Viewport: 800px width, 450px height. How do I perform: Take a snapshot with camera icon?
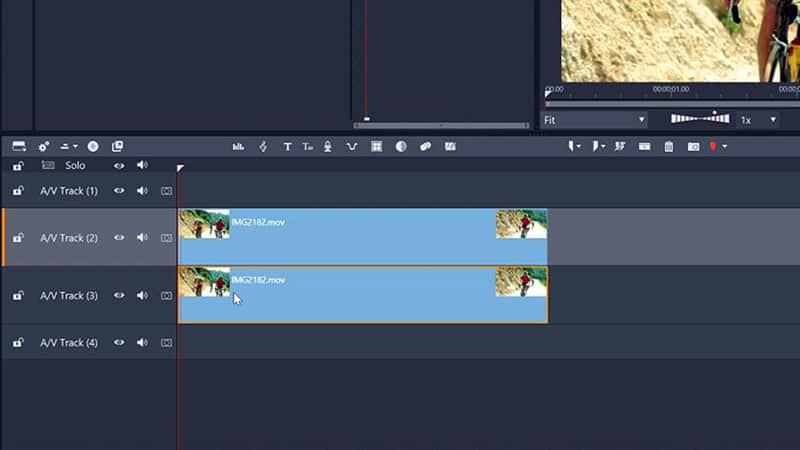693,147
